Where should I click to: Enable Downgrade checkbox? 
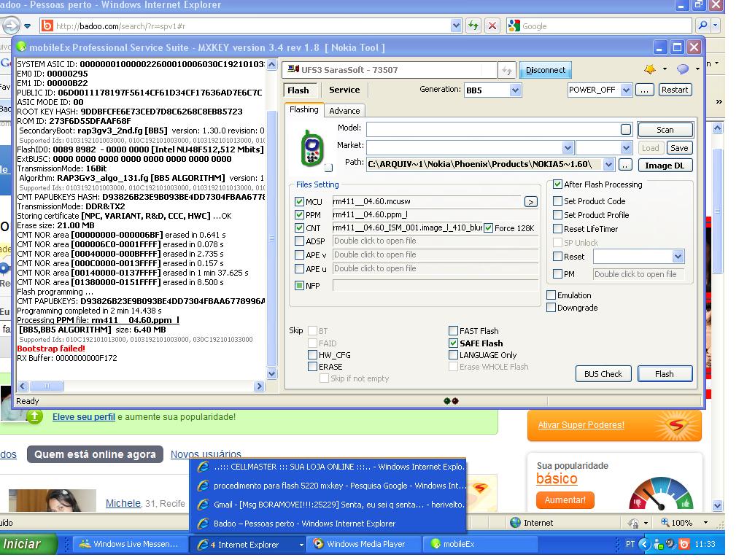551,308
